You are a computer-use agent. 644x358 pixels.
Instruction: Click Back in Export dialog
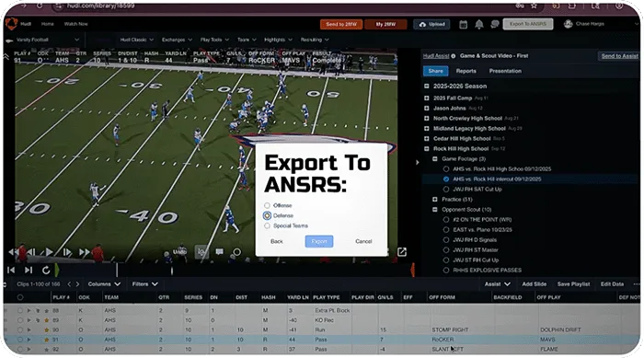[276, 241]
